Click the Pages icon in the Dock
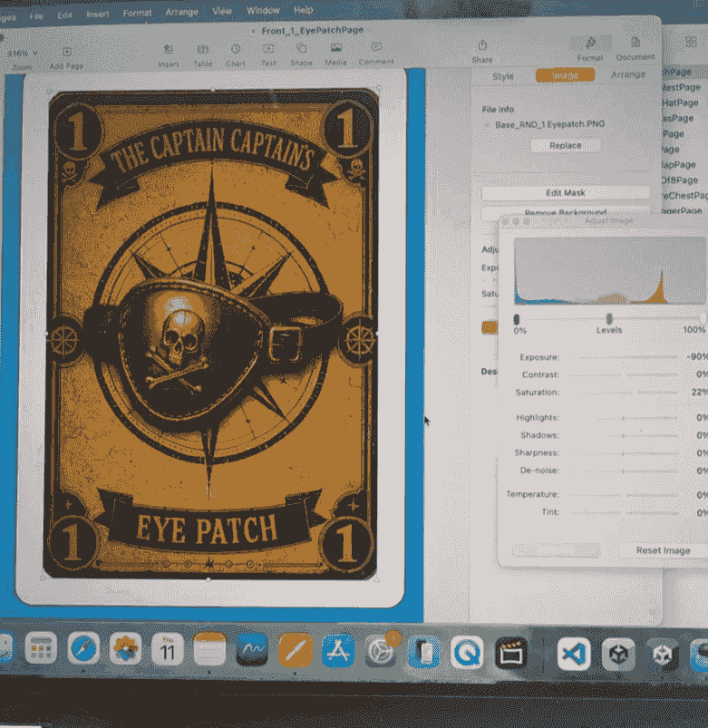This screenshot has width=708, height=728. 295,650
